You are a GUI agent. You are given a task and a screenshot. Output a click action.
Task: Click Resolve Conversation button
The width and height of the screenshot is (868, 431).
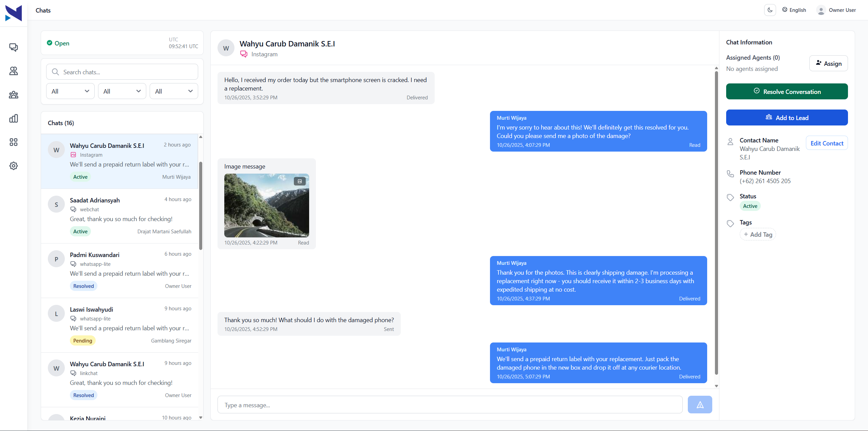(x=787, y=92)
